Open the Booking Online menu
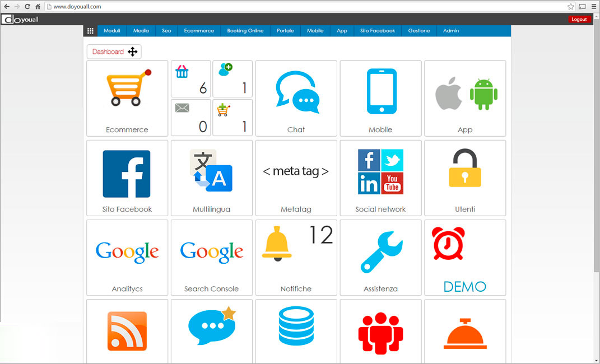600x364 pixels. [x=245, y=31]
